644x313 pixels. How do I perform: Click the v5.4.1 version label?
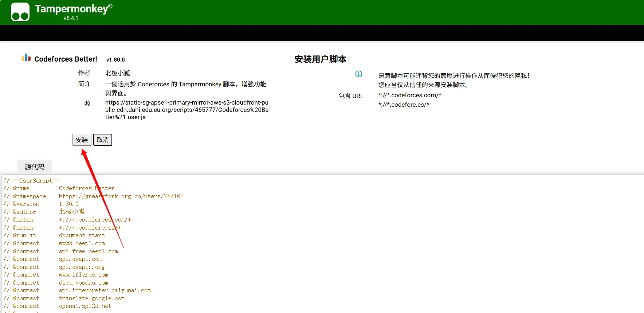[x=71, y=18]
